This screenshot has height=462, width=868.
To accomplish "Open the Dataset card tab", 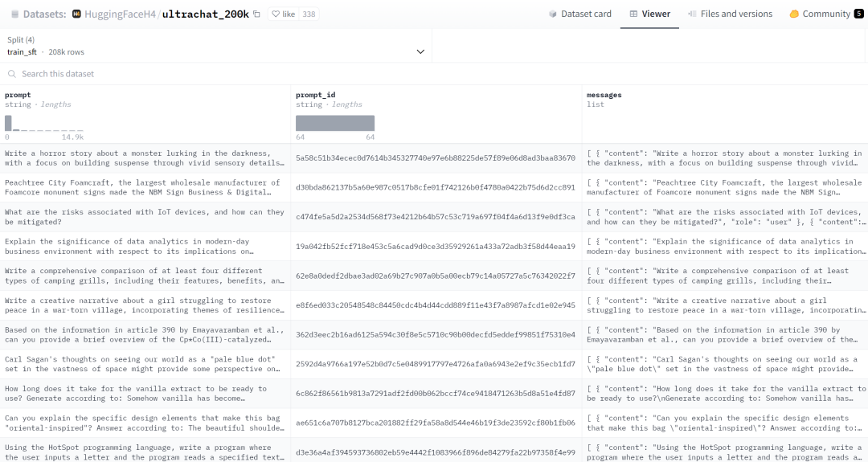I will point(579,14).
